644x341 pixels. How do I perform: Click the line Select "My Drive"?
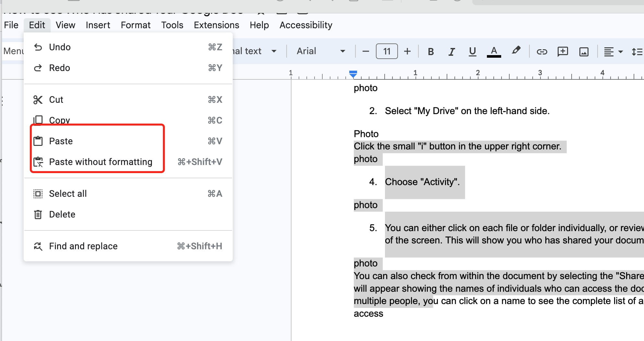(467, 111)
